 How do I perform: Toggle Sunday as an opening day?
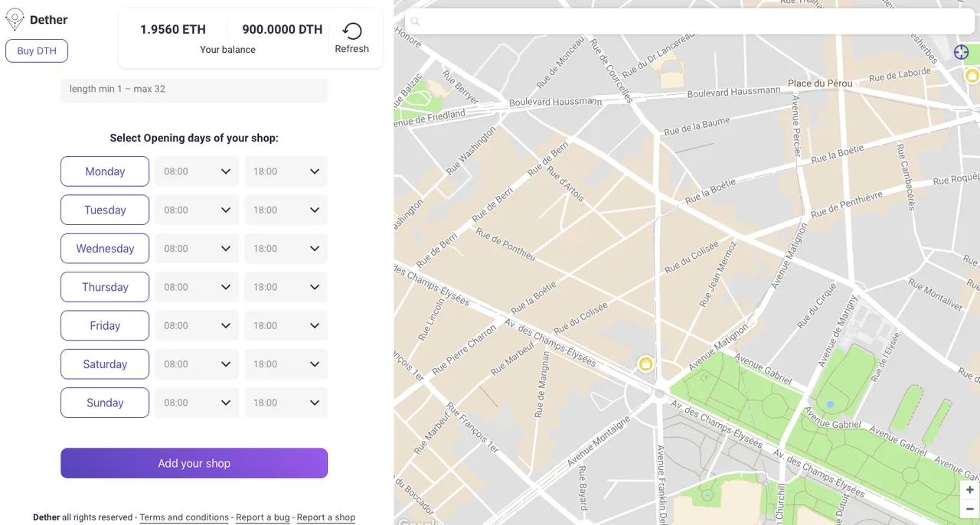(x=105, y=403)
